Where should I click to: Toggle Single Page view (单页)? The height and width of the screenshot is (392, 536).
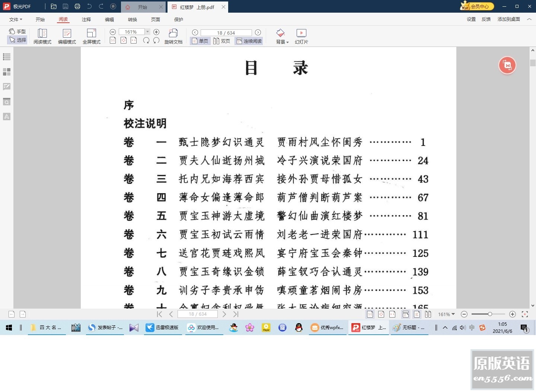(200, 41)
